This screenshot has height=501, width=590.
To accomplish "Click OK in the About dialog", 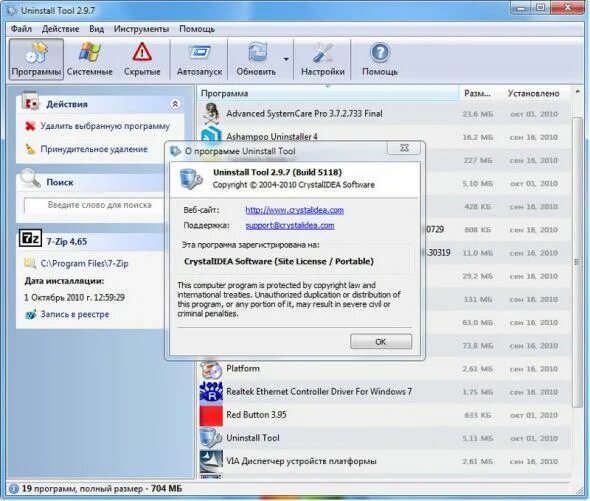I will tap(381, 341).
